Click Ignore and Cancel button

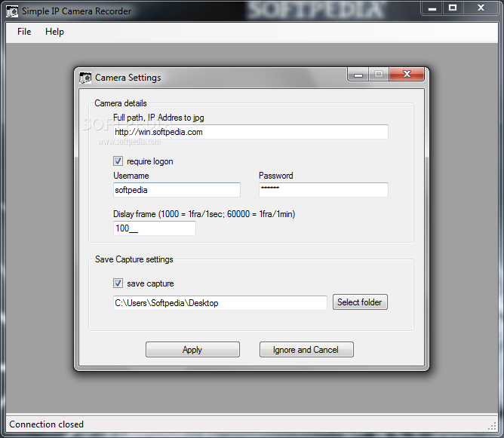coord(306,349)
